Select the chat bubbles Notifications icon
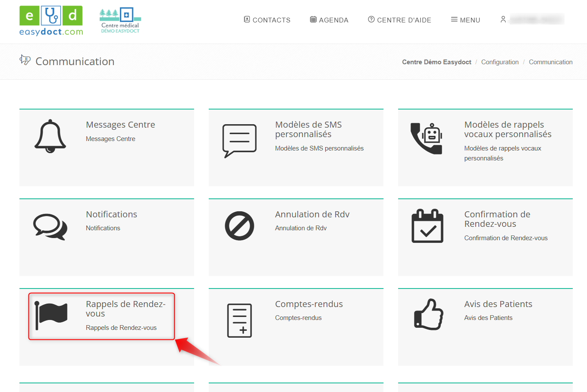 50,227
